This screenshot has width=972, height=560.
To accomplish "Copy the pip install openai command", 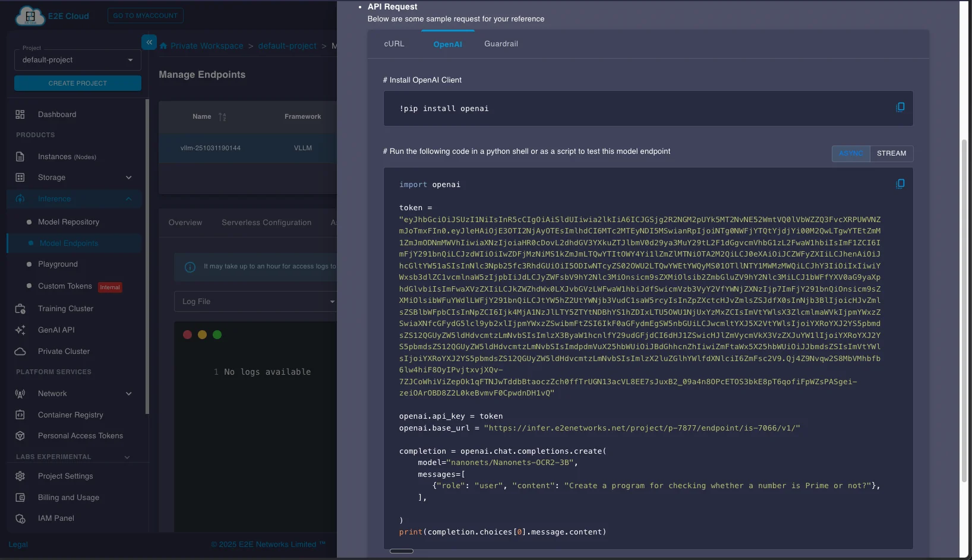I will pyautogui.click(x=900, y=107).
